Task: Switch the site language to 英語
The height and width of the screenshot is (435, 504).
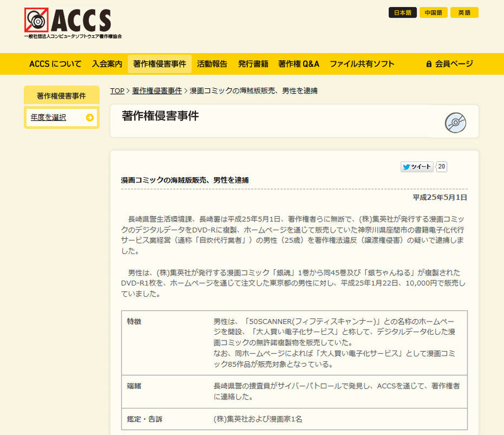Action: 464,13
